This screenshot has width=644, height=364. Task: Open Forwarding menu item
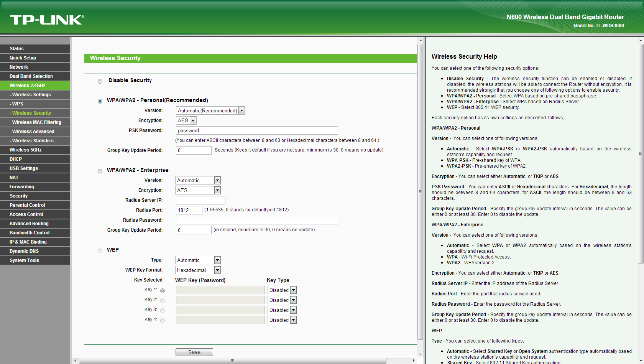(x=35, y=187)
